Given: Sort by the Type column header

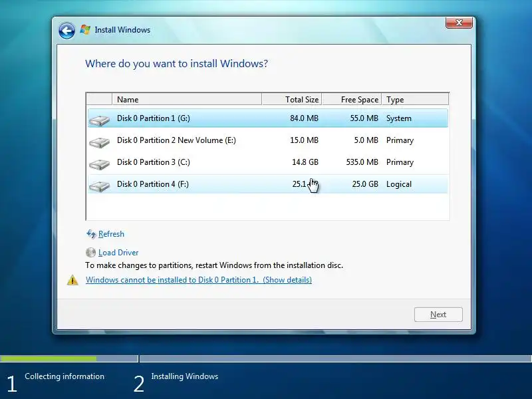Looking at the screenshot, I should [x=415, y=99].
